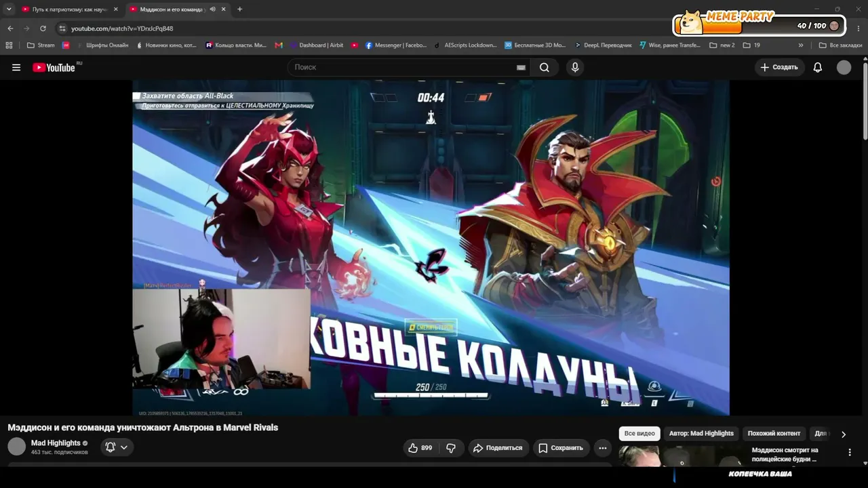This screenshot has height=488, width=868.
Task: Open a new browser tab
Action: 239,9
